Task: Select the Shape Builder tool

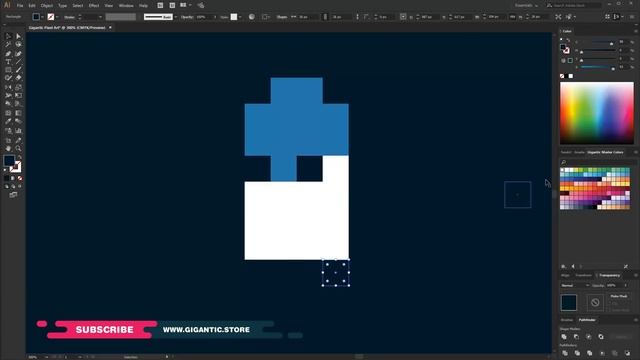Action: [x=8, y=104]
